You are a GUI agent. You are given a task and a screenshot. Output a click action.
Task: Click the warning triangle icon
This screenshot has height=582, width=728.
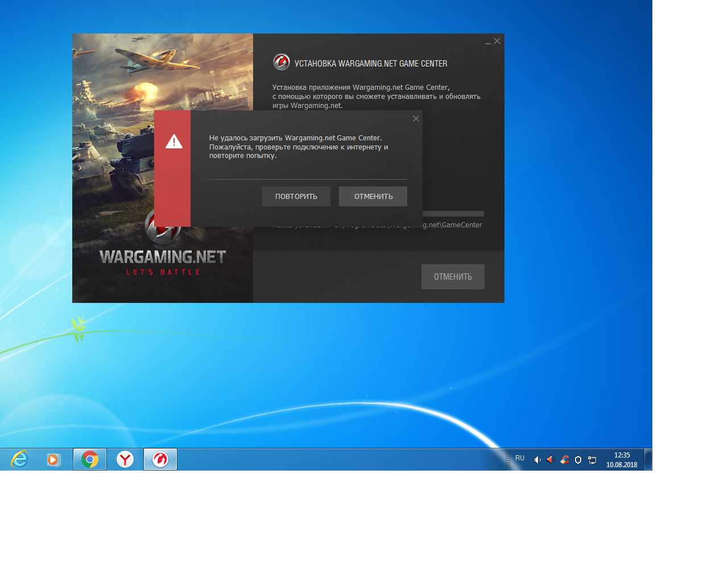174,142
